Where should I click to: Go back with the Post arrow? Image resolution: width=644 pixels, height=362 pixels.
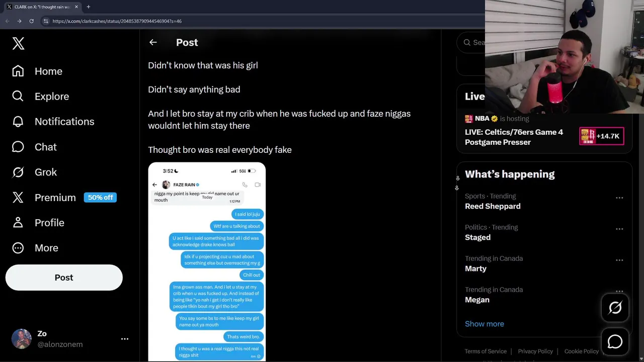[153, 43]
